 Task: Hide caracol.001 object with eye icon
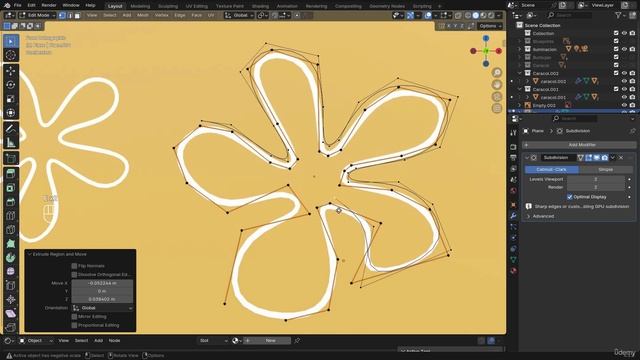[624, 97]
